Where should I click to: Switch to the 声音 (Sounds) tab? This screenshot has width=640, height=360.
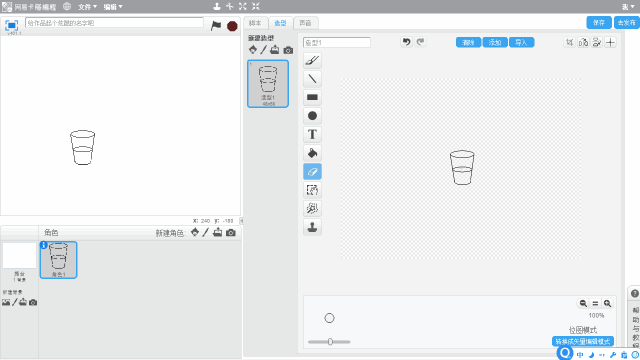[305, 23]
